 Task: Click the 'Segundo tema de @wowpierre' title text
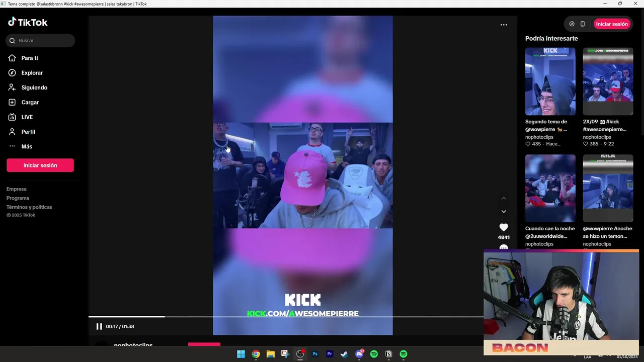point(546,125)
